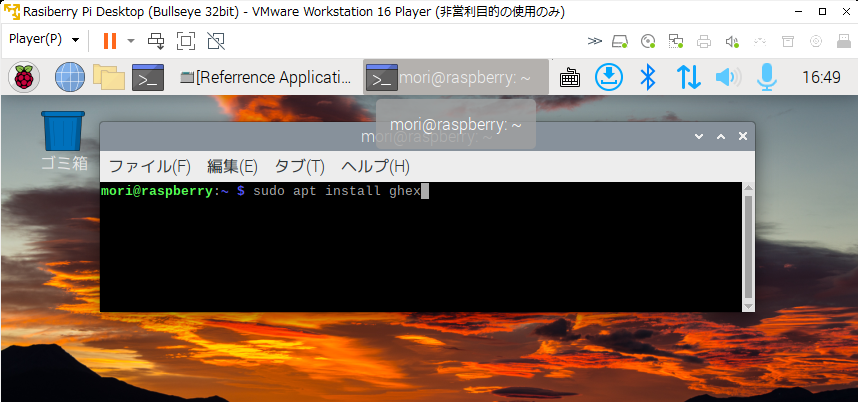Minimize the terminal window chevron-down button

coord(699,136)
